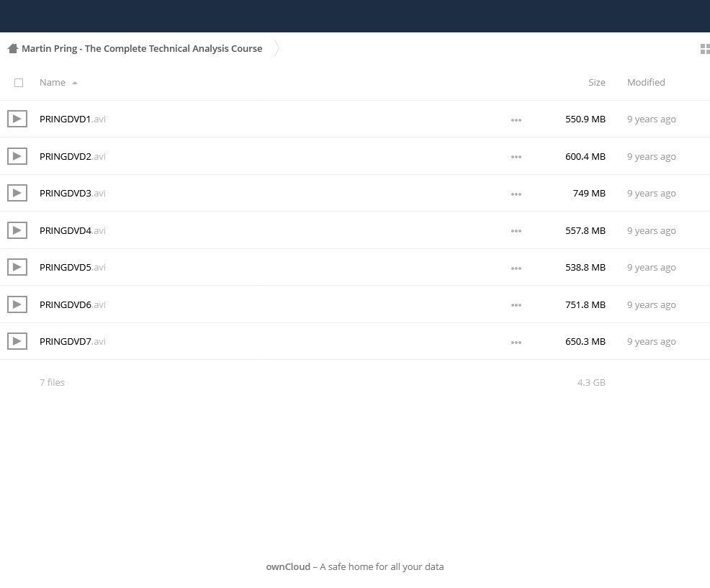Open the file PRINGDVD7.avi

(x=73, y=341)
